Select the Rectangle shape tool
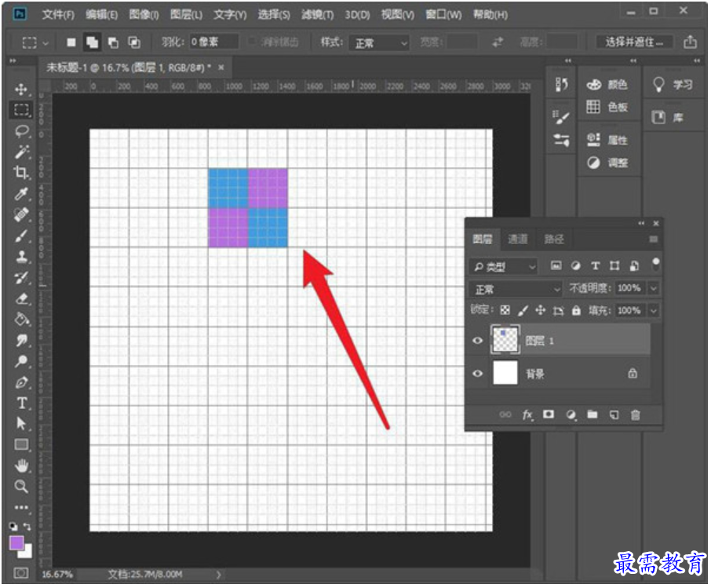This screenshot has width=711, height=588. pyautogui.click(x=21, y=444)
